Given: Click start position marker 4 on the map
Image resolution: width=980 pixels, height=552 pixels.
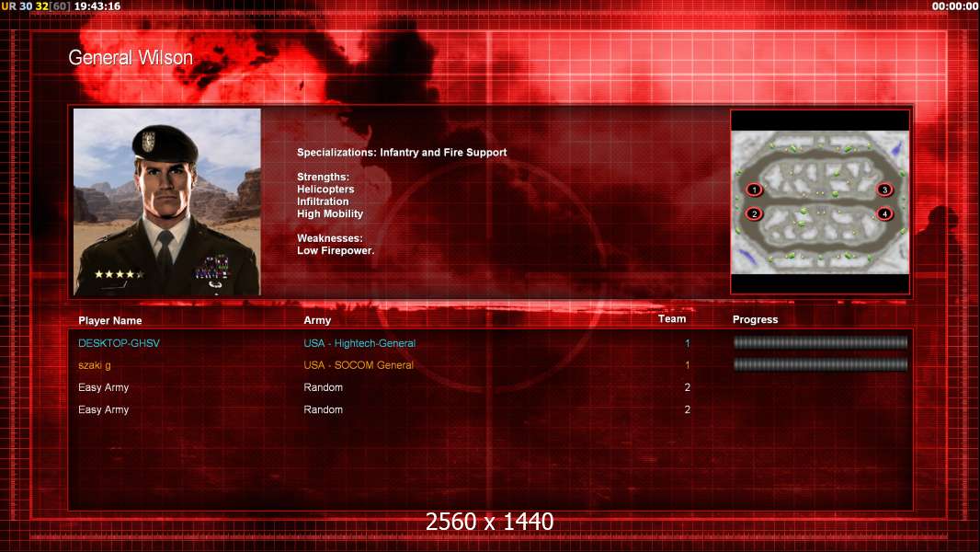Looking at the screenshot, I should point(884,213).
